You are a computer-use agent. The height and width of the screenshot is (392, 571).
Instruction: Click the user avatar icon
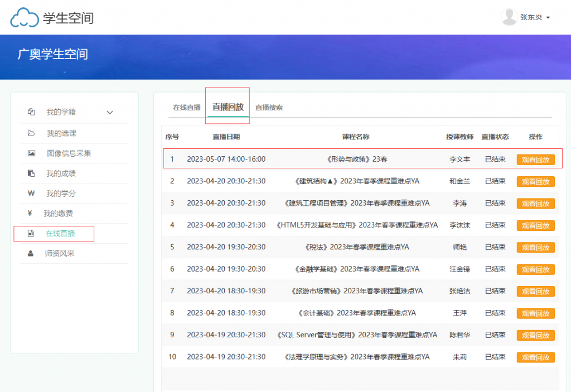pyautogui.click(x=509, y=17)
